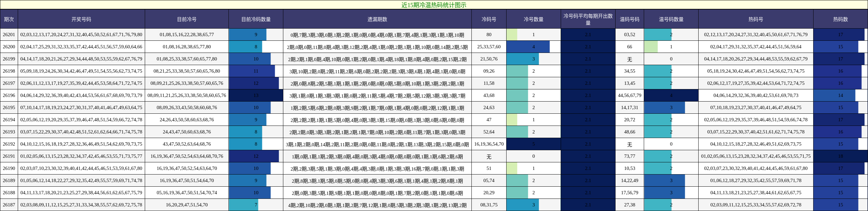Click hot numbers cell in row 26191
Viewport: 868px width, 211px height.
(756, 156)
